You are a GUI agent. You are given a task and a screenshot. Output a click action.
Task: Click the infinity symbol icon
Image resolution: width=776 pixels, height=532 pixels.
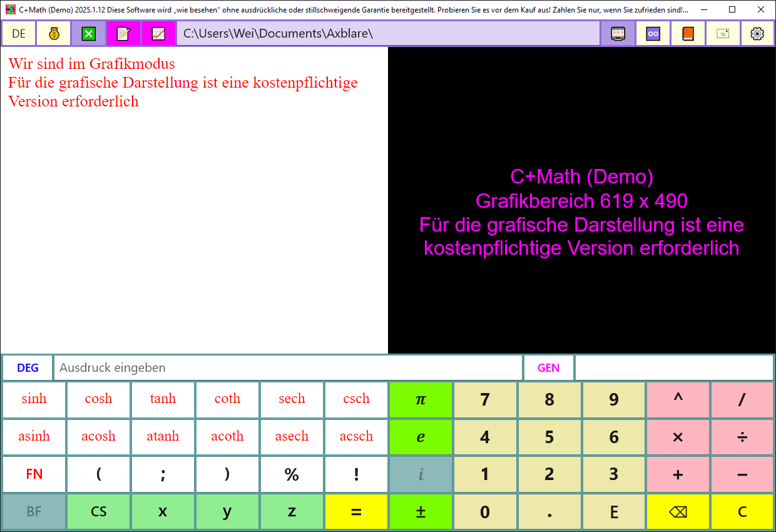653,34
